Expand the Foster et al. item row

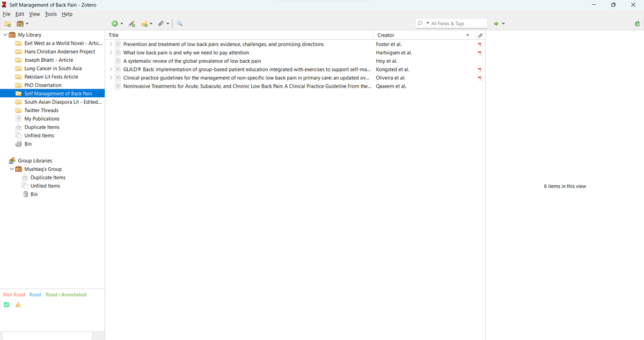coord(111,45)
